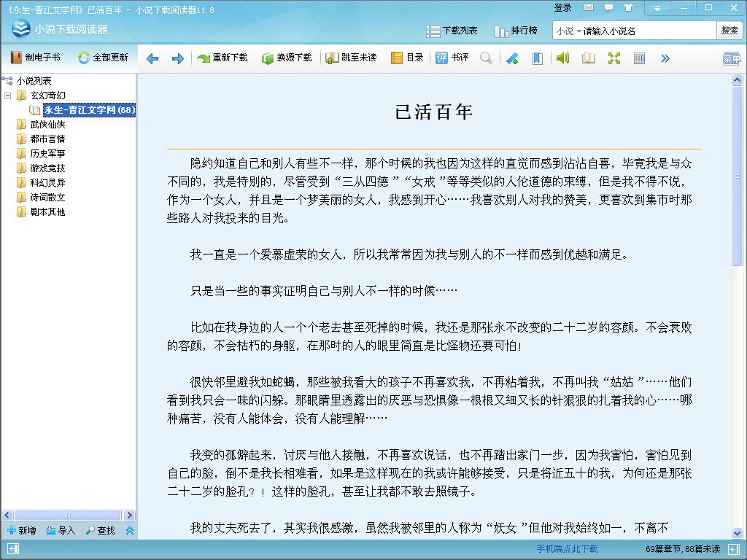This screenshot has width=747, height=560.
Task: Click the previous chapter back arrow
Action: pos(152,58)
